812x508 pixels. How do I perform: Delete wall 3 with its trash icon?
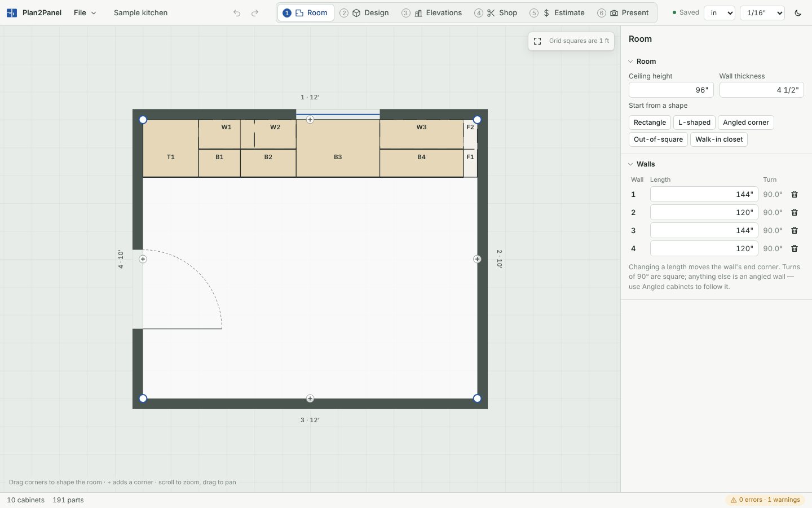coord(795,230)
